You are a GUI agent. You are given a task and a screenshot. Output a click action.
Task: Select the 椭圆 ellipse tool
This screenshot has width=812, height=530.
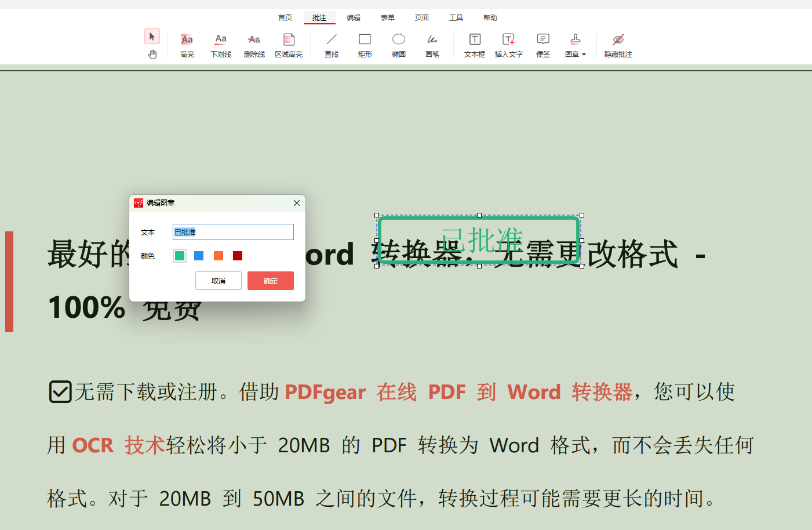point(399,46)
